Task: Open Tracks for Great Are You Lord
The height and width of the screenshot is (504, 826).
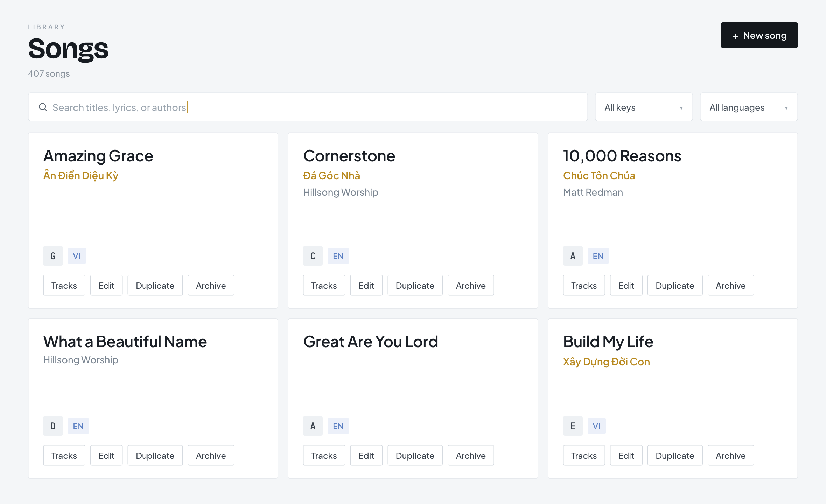Action: [x=324, y=455]
